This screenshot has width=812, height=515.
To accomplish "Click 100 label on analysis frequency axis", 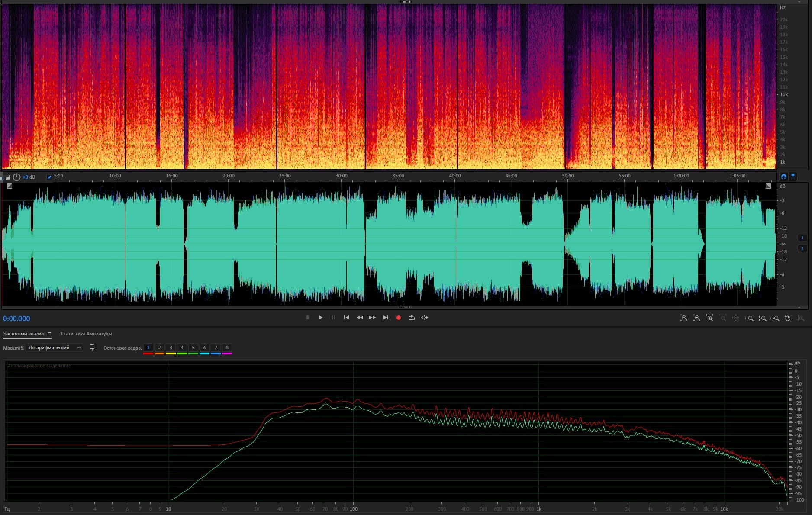I will tap(354, 509).
